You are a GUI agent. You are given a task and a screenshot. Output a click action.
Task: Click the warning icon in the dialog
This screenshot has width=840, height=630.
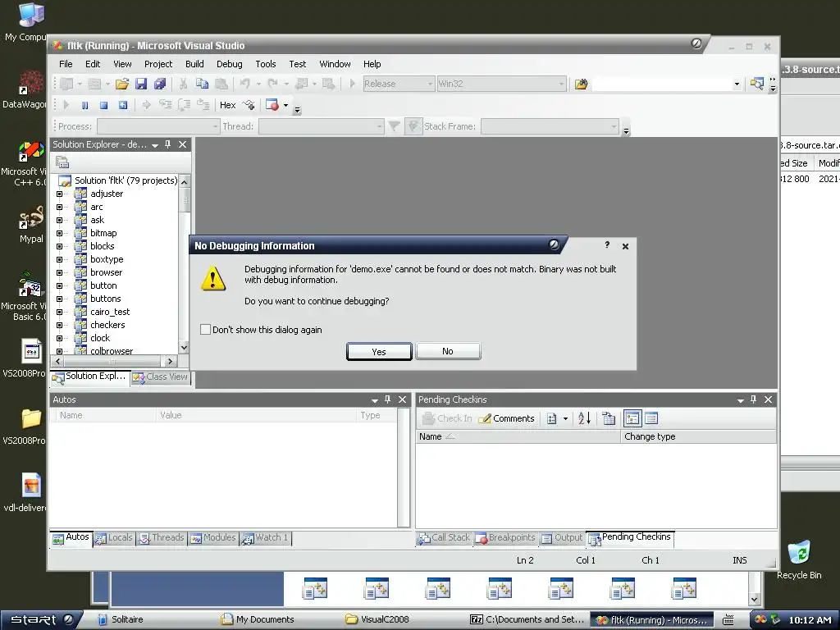click(212, 278)
